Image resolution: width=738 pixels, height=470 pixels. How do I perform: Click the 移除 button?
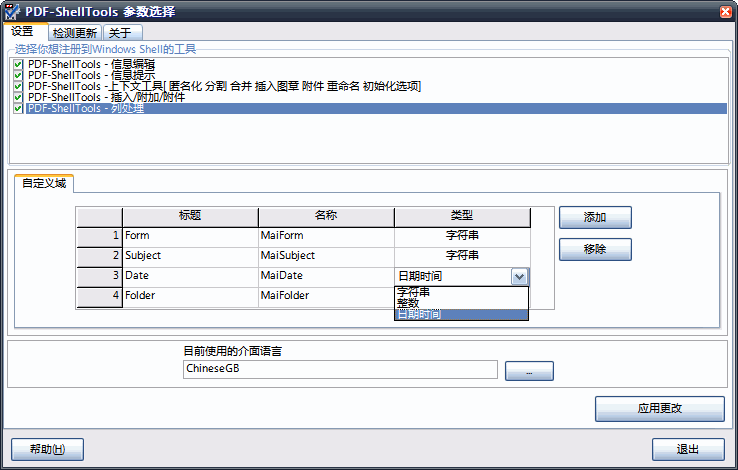click(595, 249)
